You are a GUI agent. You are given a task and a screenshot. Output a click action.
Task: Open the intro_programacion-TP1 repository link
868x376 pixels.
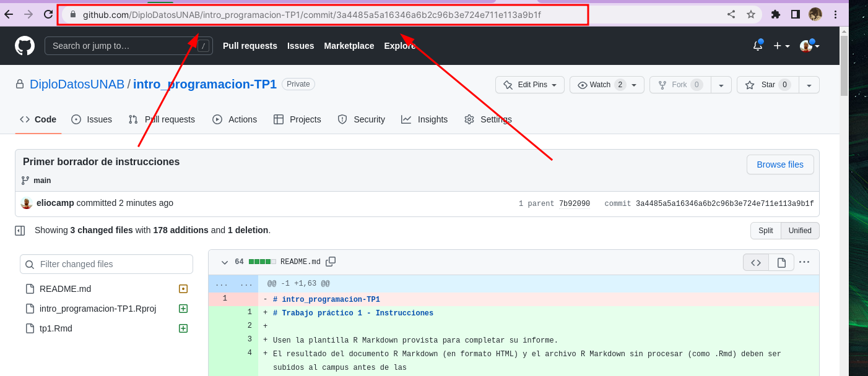coord(205,84)
